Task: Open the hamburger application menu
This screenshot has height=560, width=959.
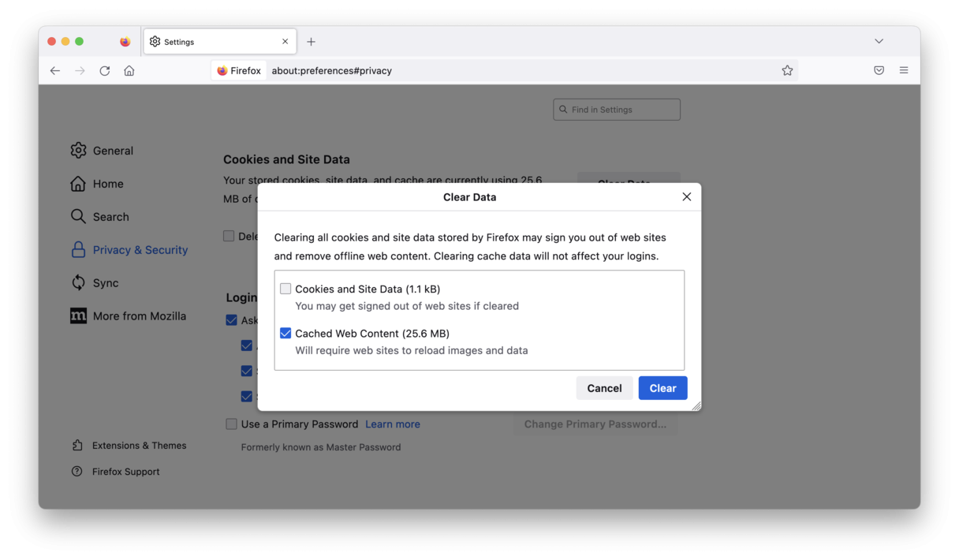Action: tap(904, 70)
